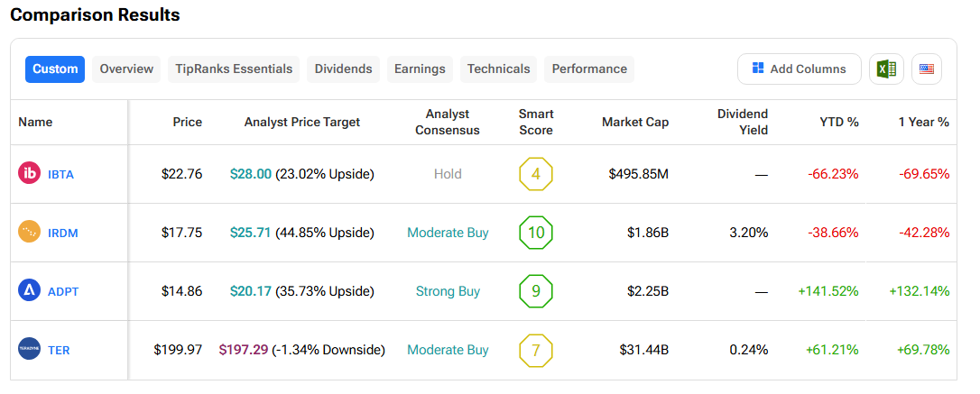Viewport: 980px width, 394px height.
Task: Click IBTA Smart Score 4 badge
Action: point(536,174)
